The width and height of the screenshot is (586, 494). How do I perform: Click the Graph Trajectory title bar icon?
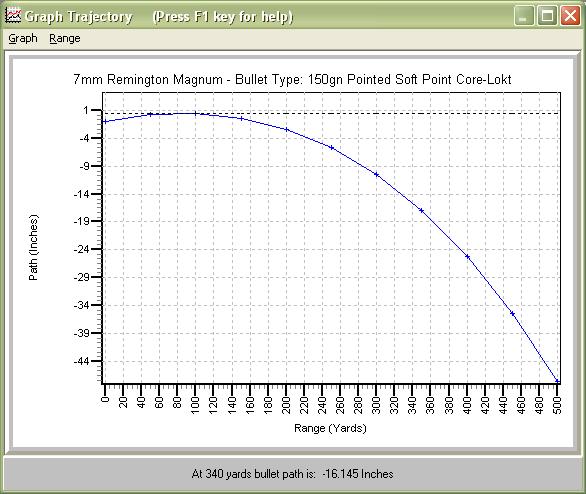tap(13, 15)
